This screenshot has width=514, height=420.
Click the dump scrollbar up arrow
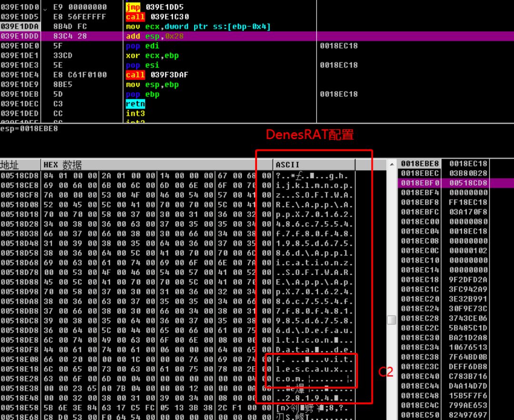point(392,164)
